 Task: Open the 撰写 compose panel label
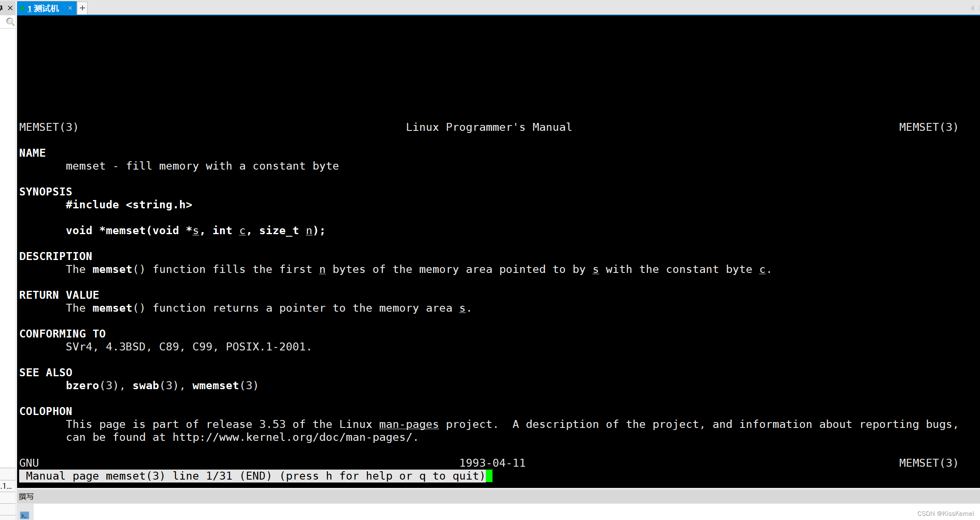(26, 496)
